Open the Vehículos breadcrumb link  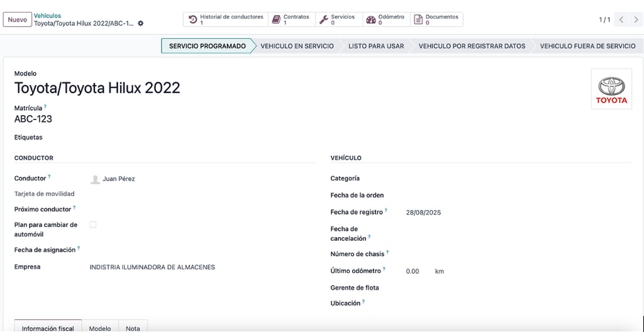coord(47,16)
